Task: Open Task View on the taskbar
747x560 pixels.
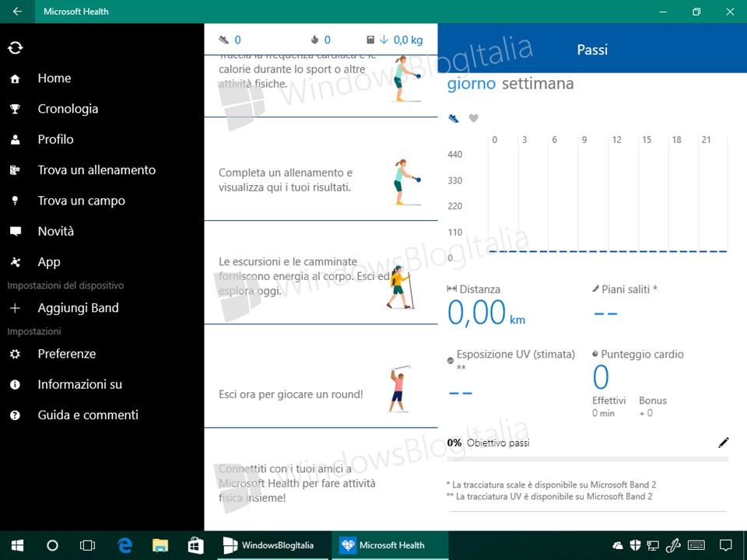Action: pyautogui.click(x=88, y=545)
